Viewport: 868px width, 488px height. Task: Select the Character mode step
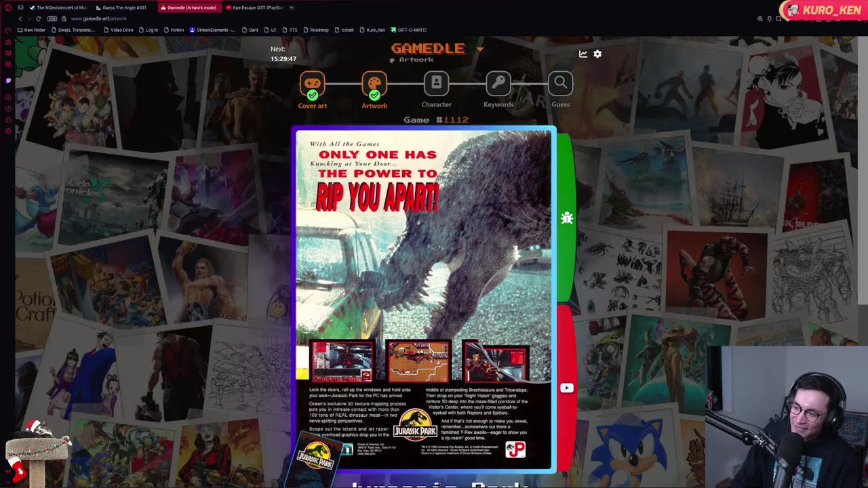click(x=436, y=90)
